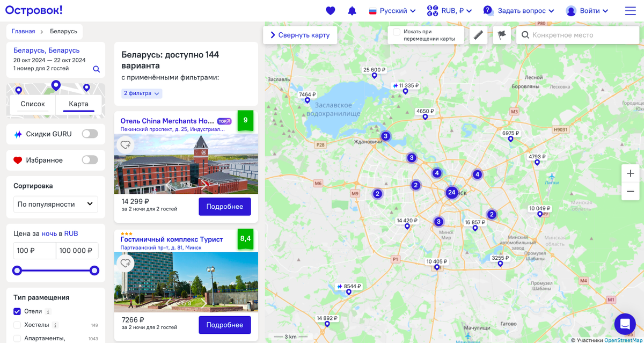This screenshot has height=343, width=644.
Task: Zoom out on the map
Action: (x=630, y=191)
